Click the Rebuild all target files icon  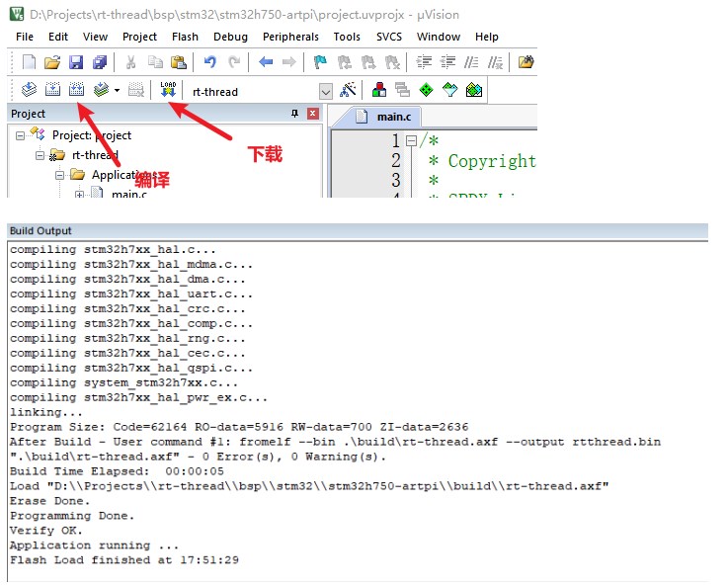(76, 89)
